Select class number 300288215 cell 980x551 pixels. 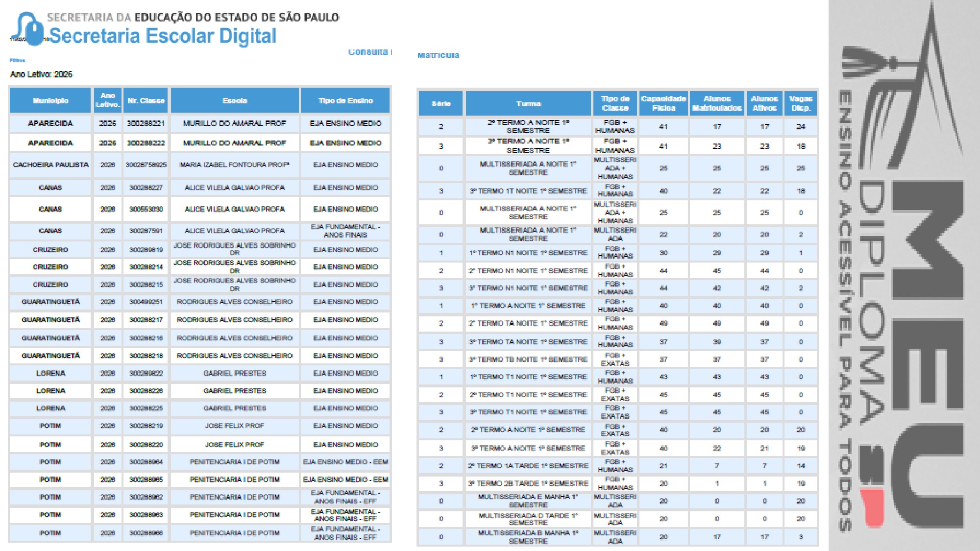tap(146, 285)
